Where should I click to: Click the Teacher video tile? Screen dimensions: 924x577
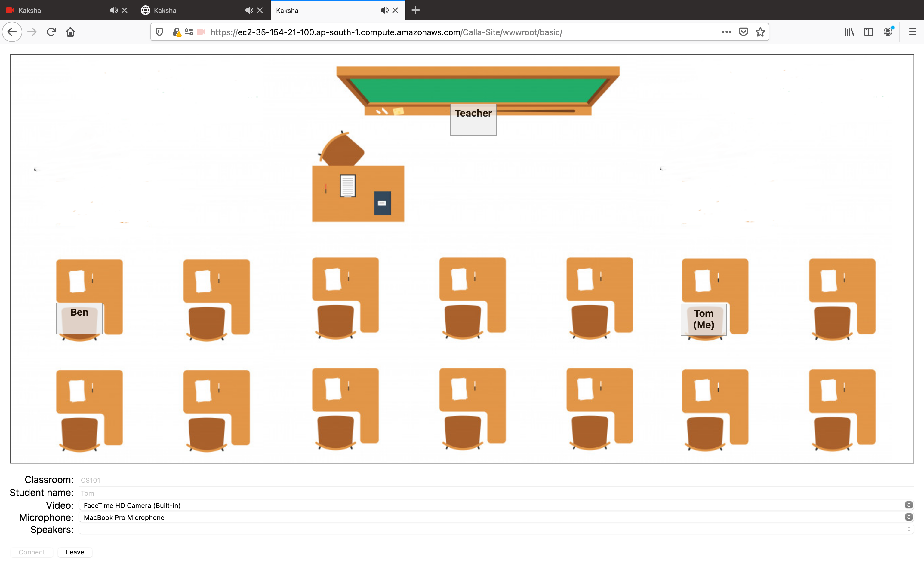(473, 120)
